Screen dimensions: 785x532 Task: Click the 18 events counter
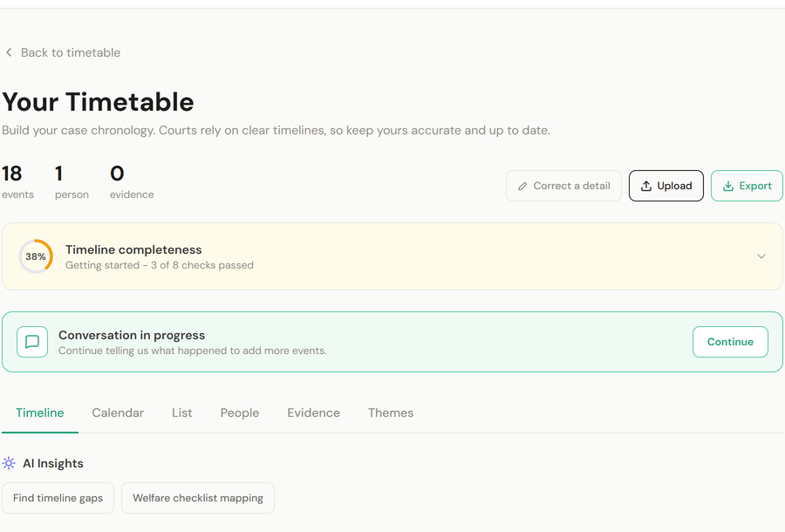pyautogui.click(x=16, y=181)
